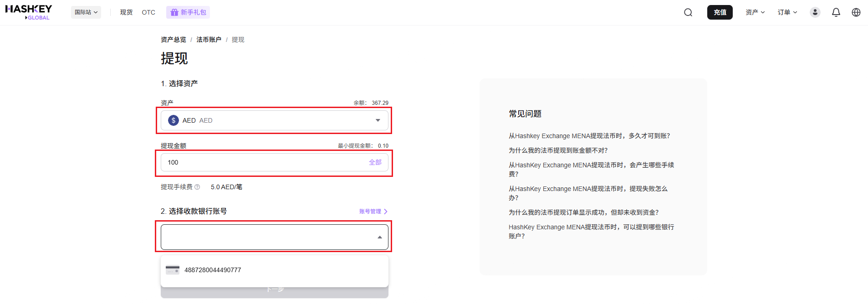Open the AED asset dropdown
Screen dimensions: 868x305
(274, 120)
